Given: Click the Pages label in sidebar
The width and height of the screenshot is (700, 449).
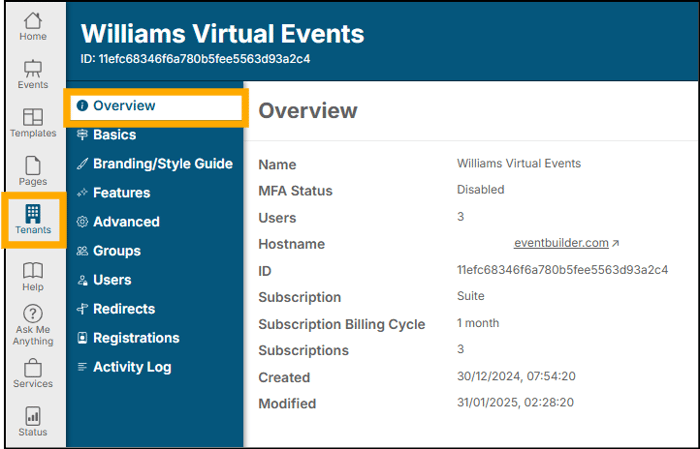Looking at the screenshot, I should [33, 182].
